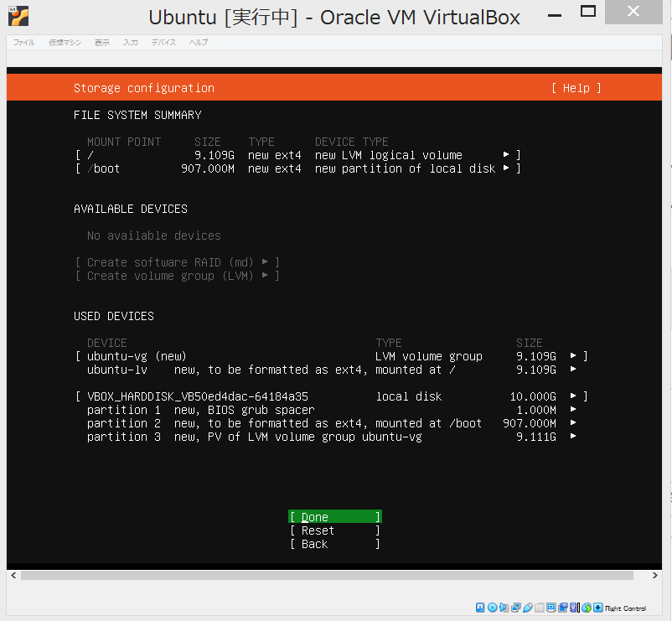Click 'new partition of local disk' device type
672x621 pixels.
pyautogui.click(x=406, y=168)
